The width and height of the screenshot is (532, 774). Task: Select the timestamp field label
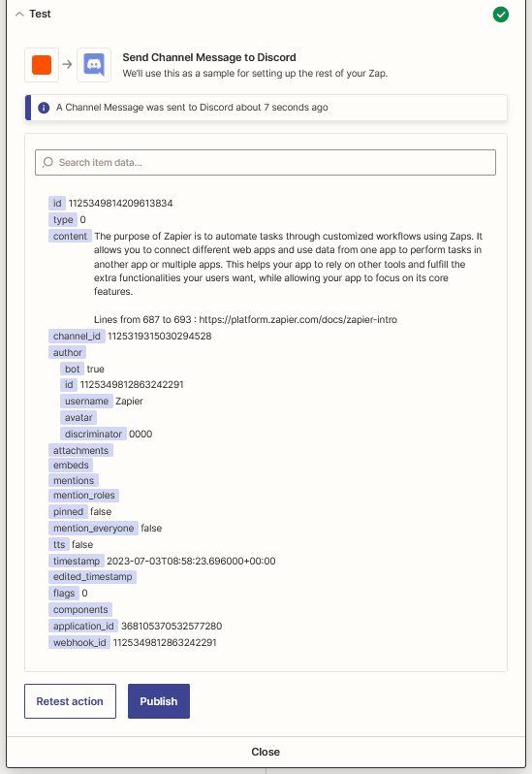pyautogui.click(x=77, y=561)
